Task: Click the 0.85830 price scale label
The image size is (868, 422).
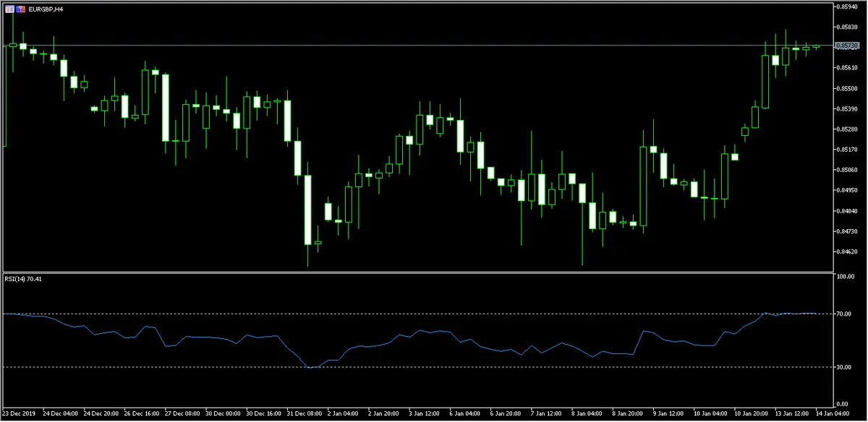Action: point(847,27)
